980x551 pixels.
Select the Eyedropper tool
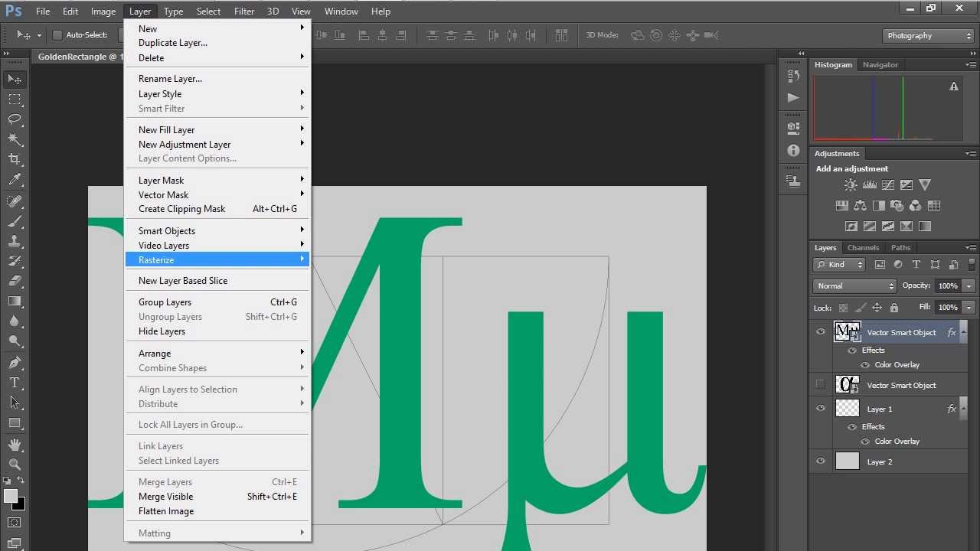coord(15,180)
